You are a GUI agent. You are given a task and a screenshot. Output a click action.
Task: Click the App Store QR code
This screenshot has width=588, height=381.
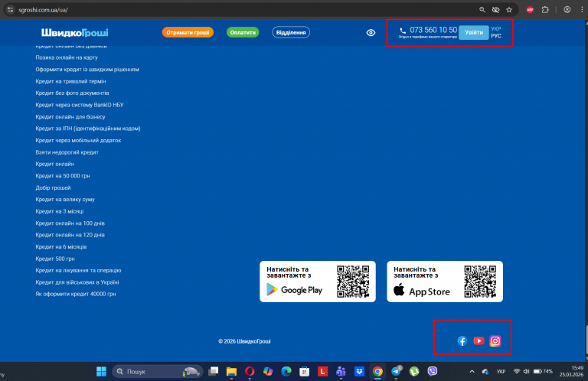(480, 282)
